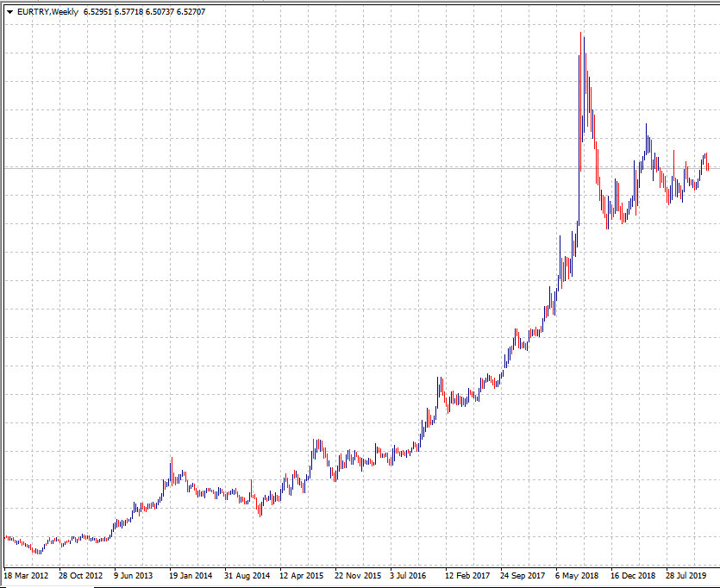The height and width of the screenshot is (588, 720).
Task: Click the 12 Apr 2015 date label
Action: pyautogui.click(x=301, y=576)
